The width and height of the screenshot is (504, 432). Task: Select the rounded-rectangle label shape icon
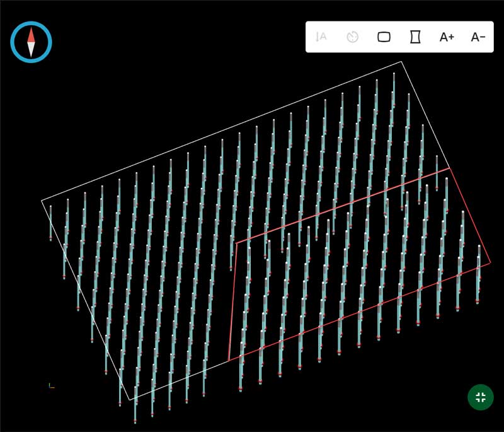click(385, 38)
